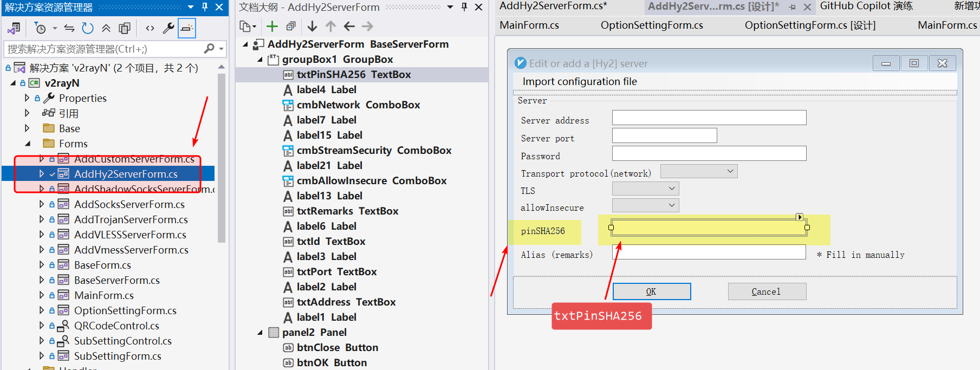
Task: Sync with active document using the arrows icon
Action: pos(69,28)
